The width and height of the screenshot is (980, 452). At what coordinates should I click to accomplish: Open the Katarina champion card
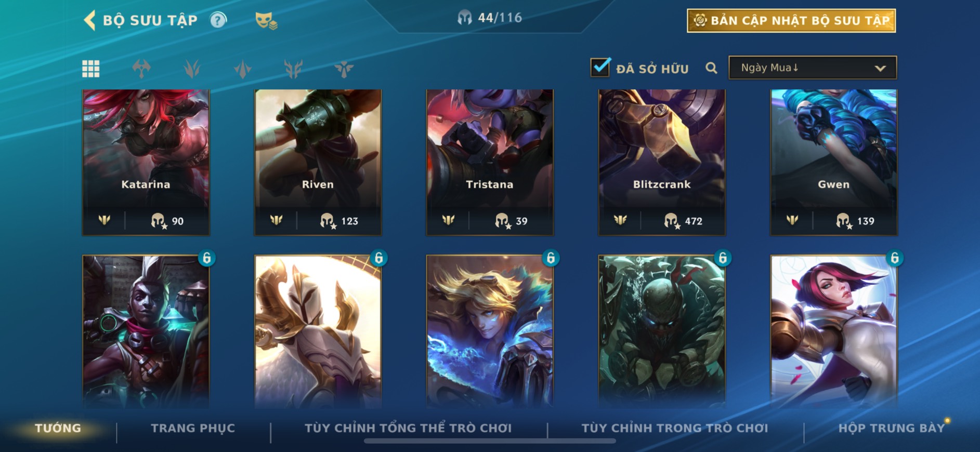pyautogui.click(x=146, y=163)
